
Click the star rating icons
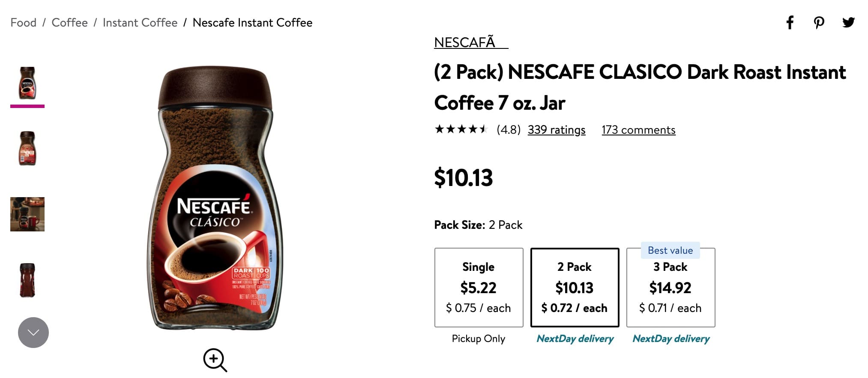click(461, 129)
